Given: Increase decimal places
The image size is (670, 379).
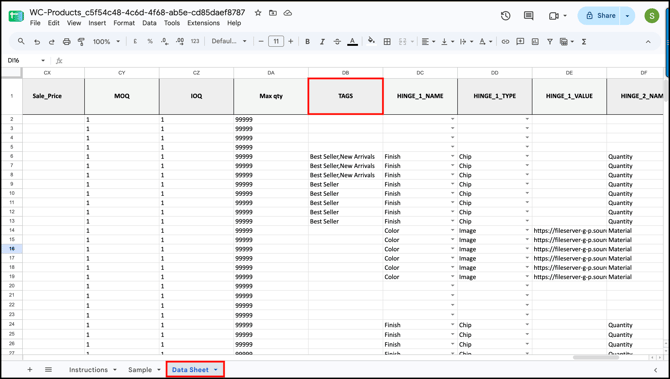Looking at the screenshot, I should (x=180, y=41).
